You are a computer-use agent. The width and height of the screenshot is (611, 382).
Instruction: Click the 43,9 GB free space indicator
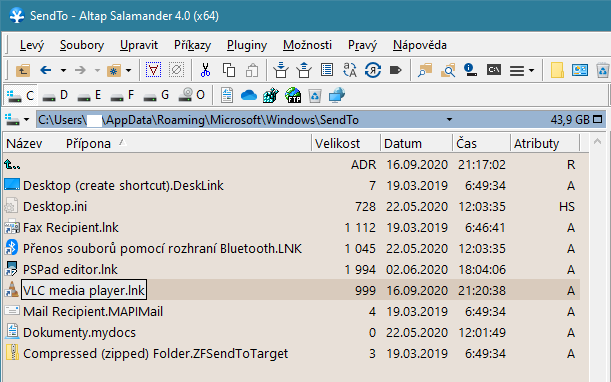570,120
